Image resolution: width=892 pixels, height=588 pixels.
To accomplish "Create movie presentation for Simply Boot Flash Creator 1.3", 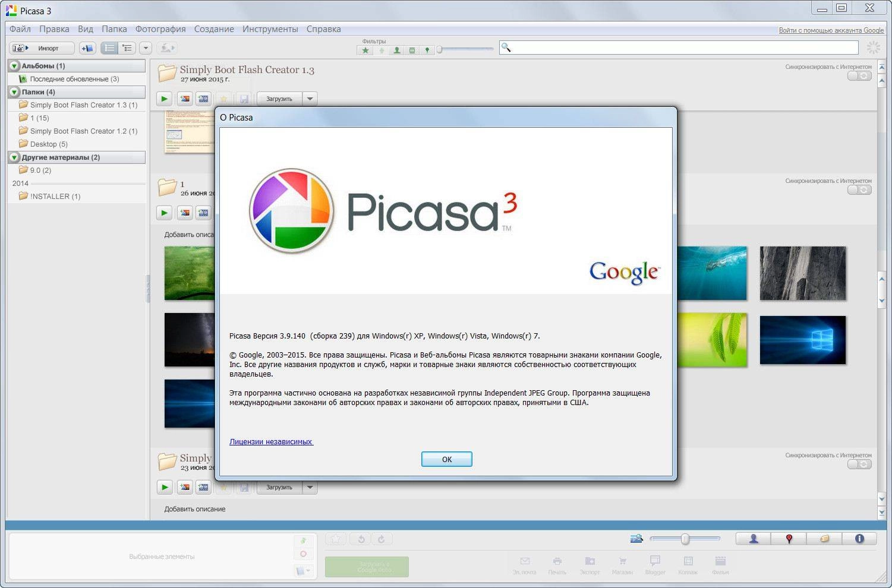I will (203, 99).
